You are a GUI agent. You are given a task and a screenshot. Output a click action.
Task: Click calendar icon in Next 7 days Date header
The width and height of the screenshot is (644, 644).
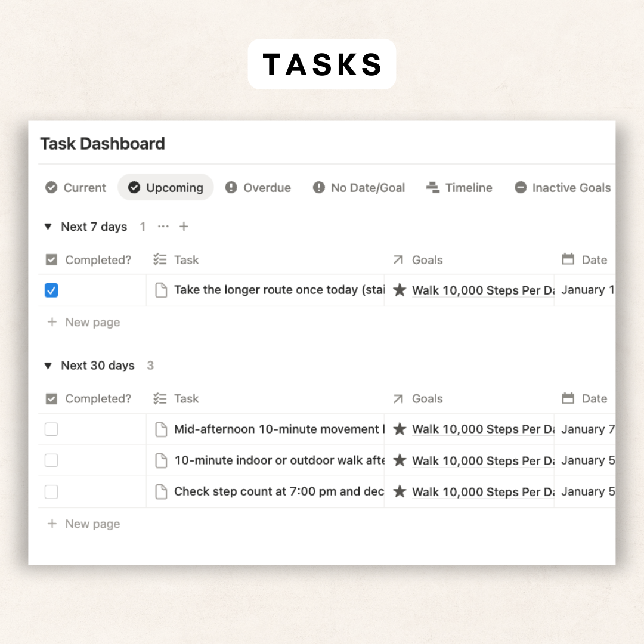tap(568, 259)
